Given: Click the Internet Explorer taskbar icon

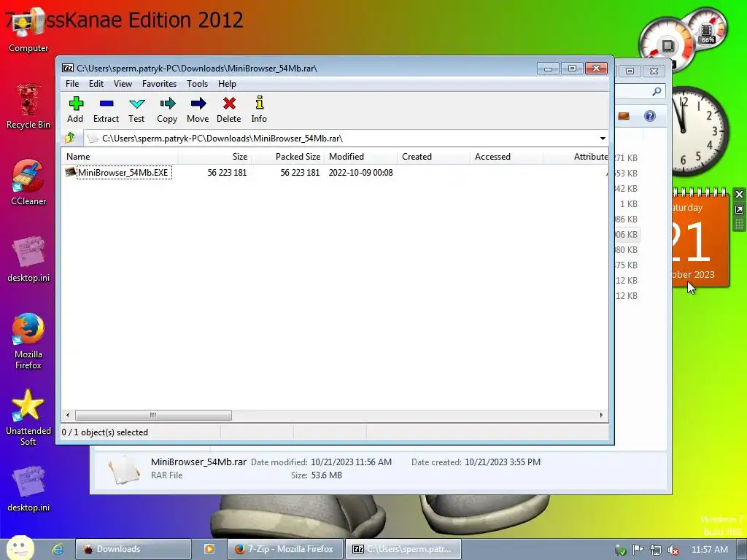Looking at the screenshot, I should [x=58, y=549].
